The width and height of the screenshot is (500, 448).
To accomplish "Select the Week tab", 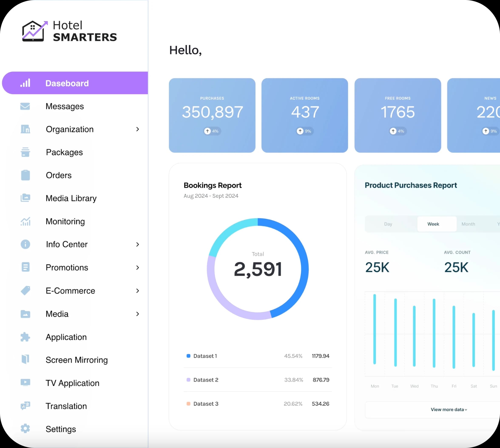I will click(437, 224).
